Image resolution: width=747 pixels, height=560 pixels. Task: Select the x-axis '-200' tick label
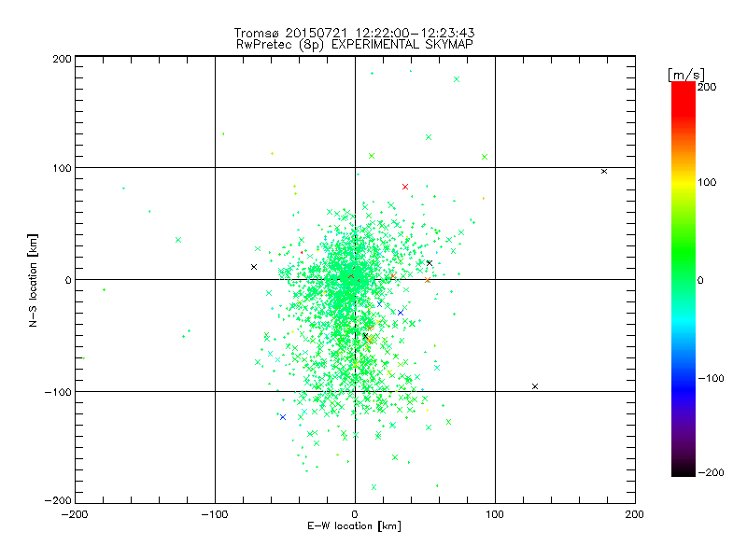tap(76, 515)
